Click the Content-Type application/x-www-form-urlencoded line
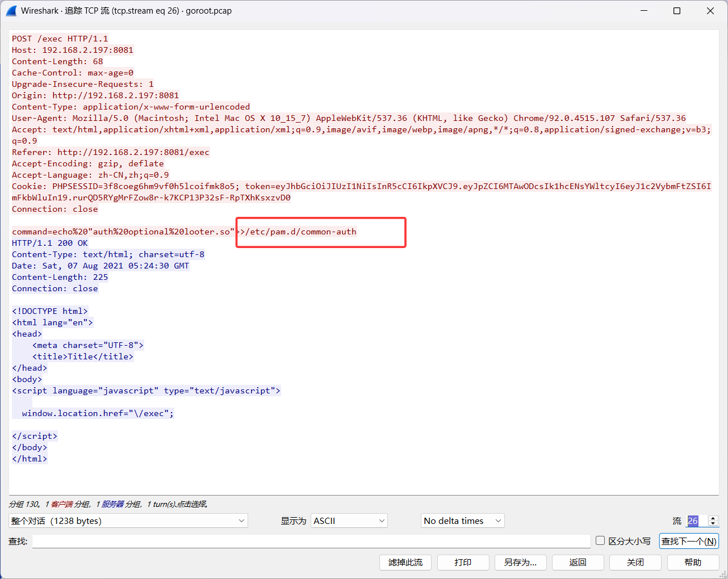 pos(131,107)
